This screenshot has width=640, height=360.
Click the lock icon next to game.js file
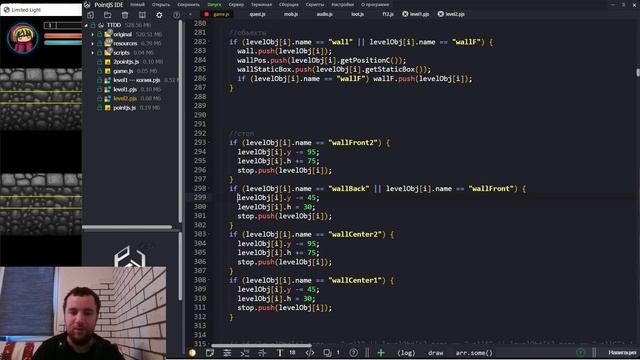[100, 71]
